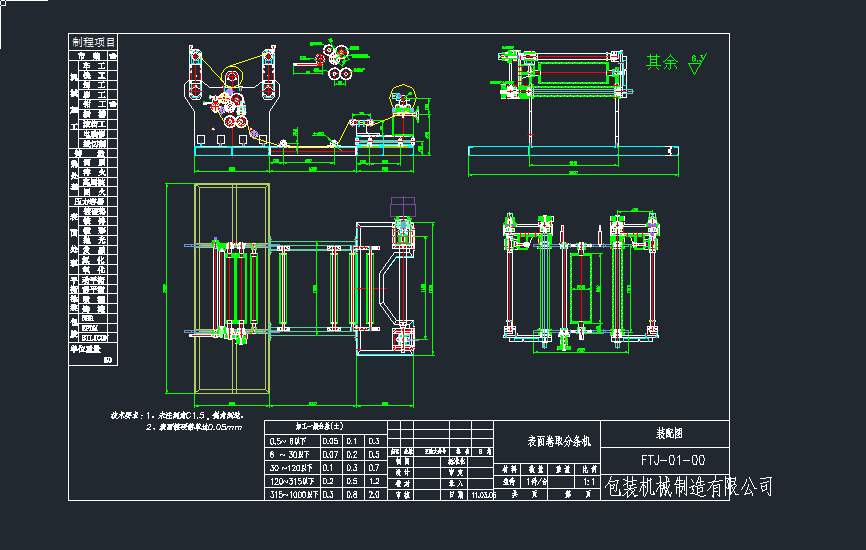Select the purple motor box in plan view
866x550 pixels.
[x=403, y=204]
